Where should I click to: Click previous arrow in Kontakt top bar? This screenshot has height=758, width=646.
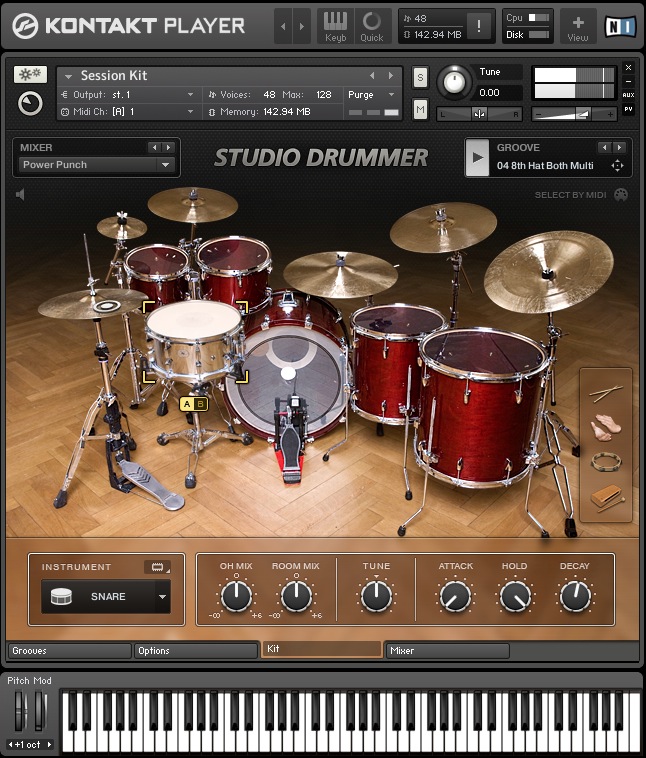pyautogui.click(x=283, y=27)
